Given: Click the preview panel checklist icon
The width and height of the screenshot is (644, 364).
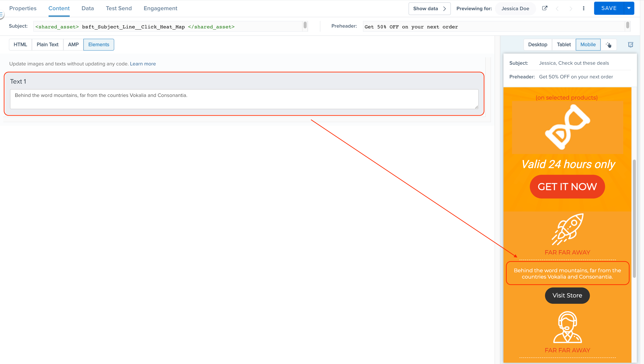Looking at the screenshot, I should (630, 45).
